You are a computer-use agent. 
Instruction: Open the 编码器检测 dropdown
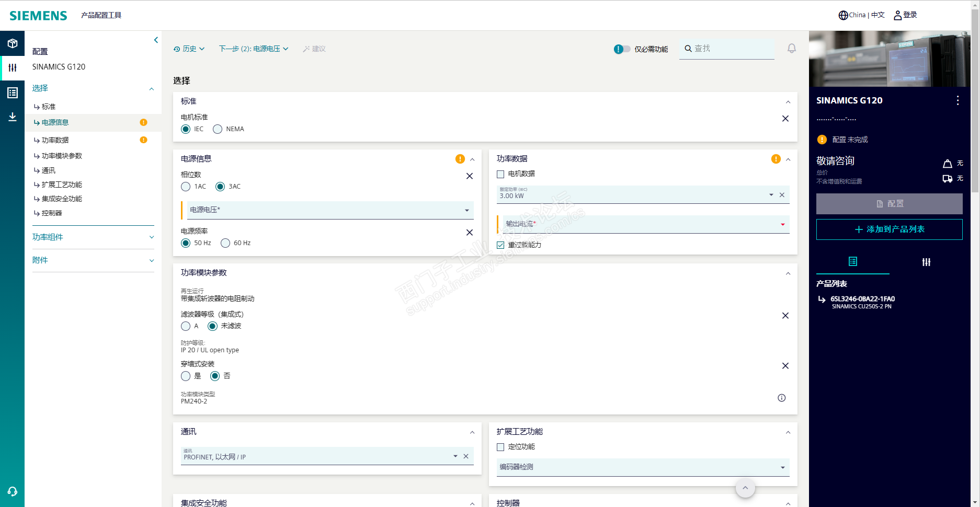point(643,467)
